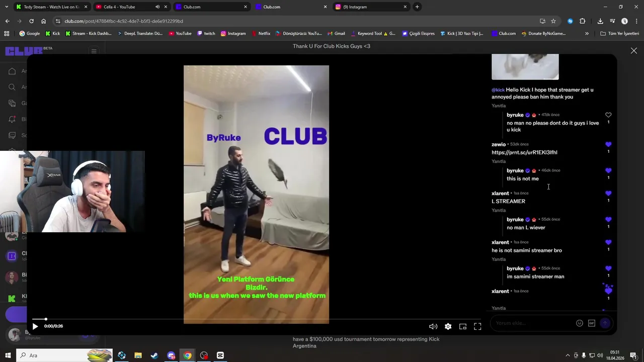Open video settings gear
The height and width of the screenshot is (362, 644).
click(448, 326)
